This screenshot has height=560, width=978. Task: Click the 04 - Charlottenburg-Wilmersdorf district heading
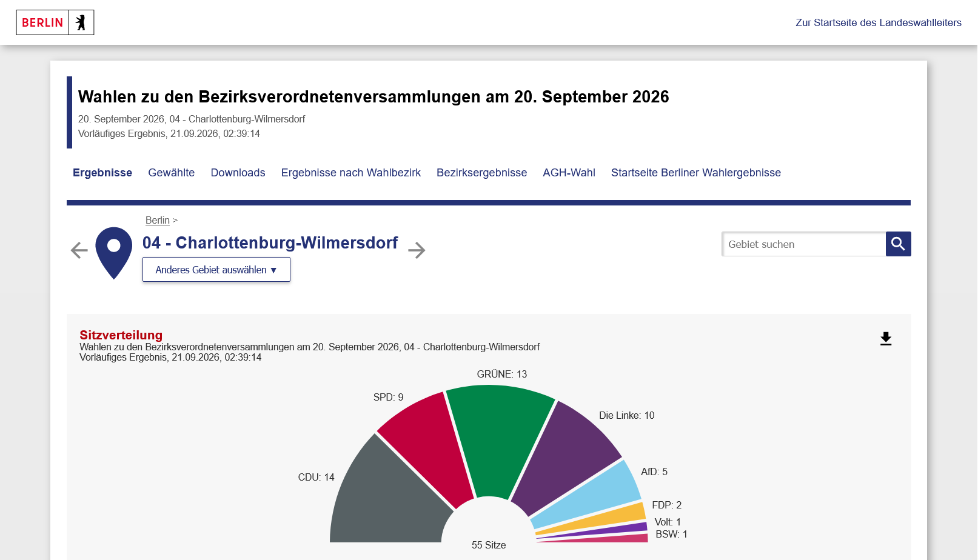pyautogui.click(x=270, y=243)
